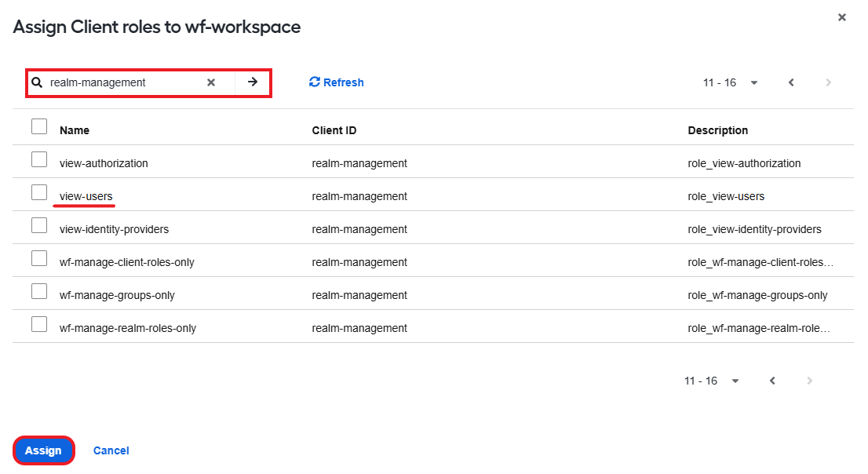This screenshot has width=868, height=474.
Task: Click the Refresh link
Action: [x=336, y=82]
